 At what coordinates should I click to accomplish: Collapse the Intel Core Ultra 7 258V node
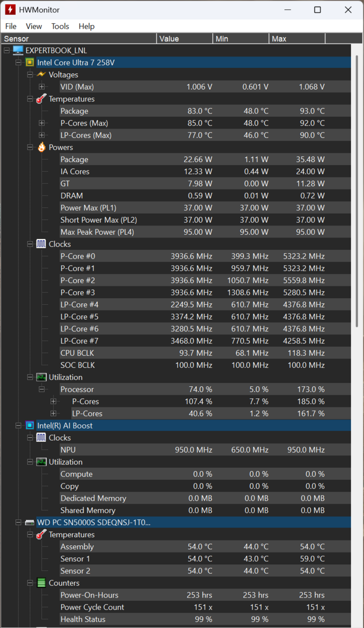18,62
